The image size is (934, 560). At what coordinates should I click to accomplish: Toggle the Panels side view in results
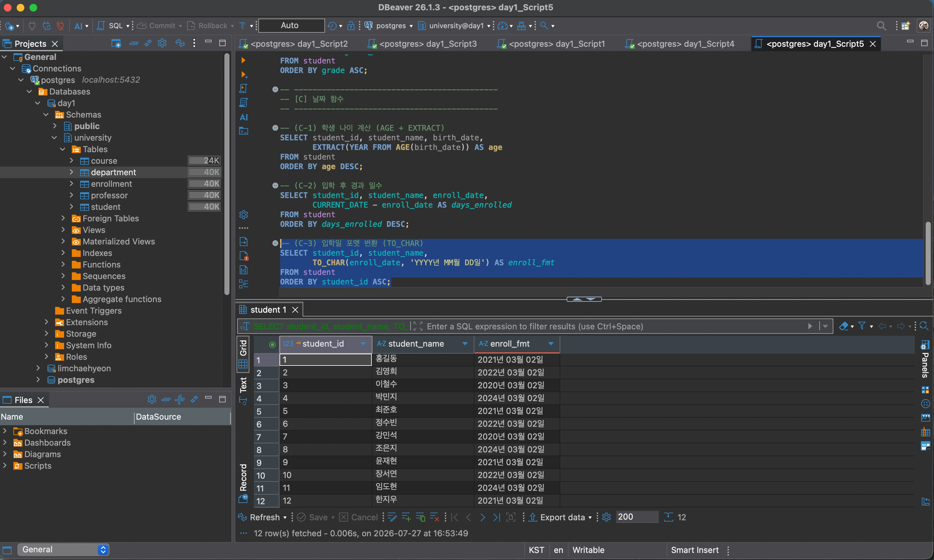[925, 359]
